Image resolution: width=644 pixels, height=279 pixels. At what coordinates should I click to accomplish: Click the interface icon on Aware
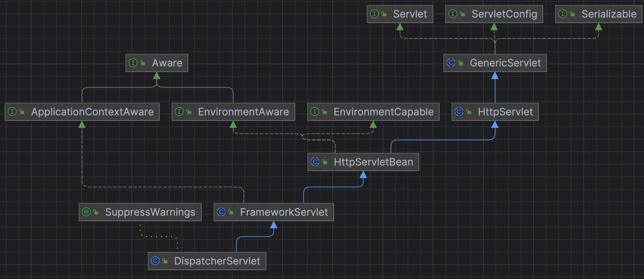coord(133,63)
